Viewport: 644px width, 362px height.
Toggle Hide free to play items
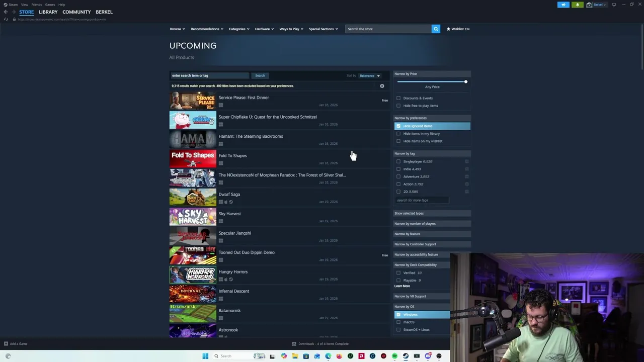[x=398, y=106]
